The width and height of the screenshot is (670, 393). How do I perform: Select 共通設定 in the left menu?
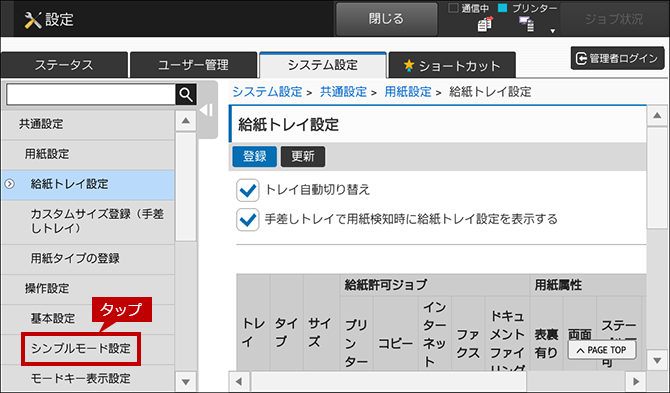pos(88,124)
